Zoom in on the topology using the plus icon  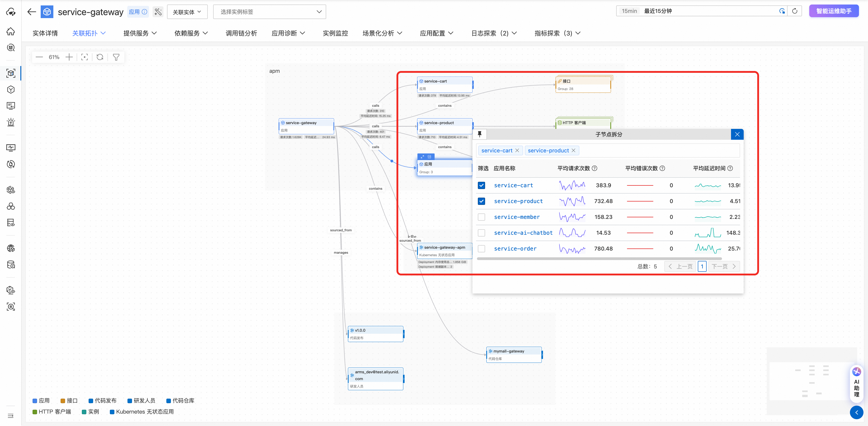point(69,57)
